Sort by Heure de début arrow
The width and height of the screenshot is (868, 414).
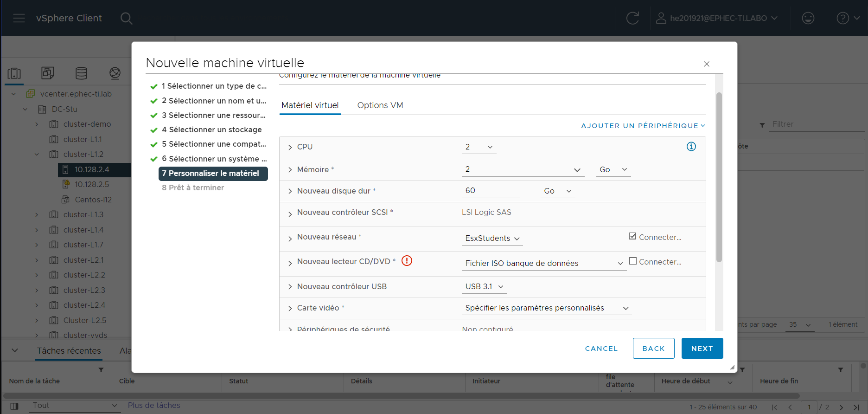pos(730,381)
